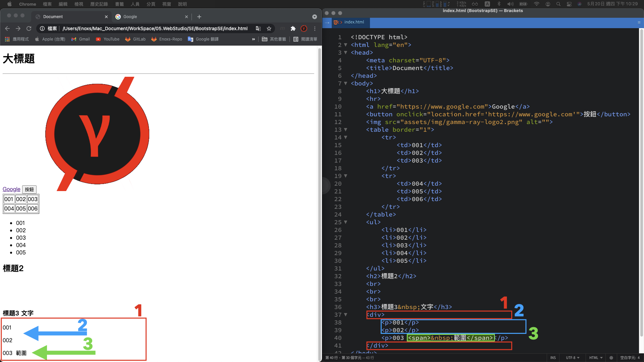Open the Wi-Fi status icon
This screenshot has width=644, height=362.
537,4
